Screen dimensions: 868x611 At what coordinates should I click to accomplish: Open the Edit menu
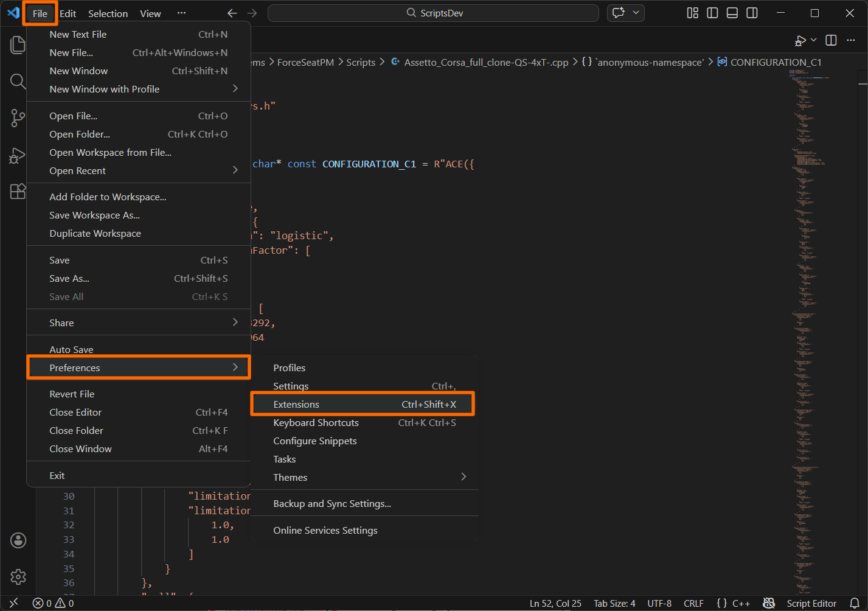(68, 13)
